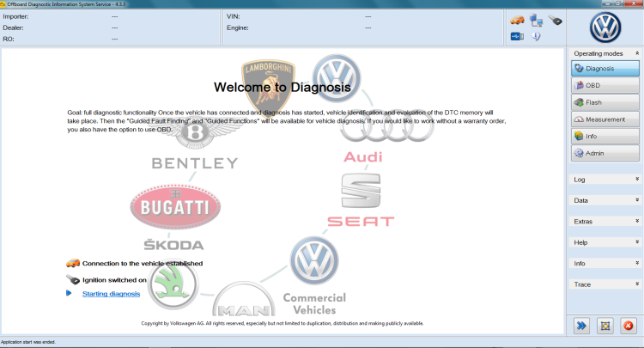The width and height of the screenshot is (644, 348).
Task: Click the ignition key icon in the header
Action: 555,20
